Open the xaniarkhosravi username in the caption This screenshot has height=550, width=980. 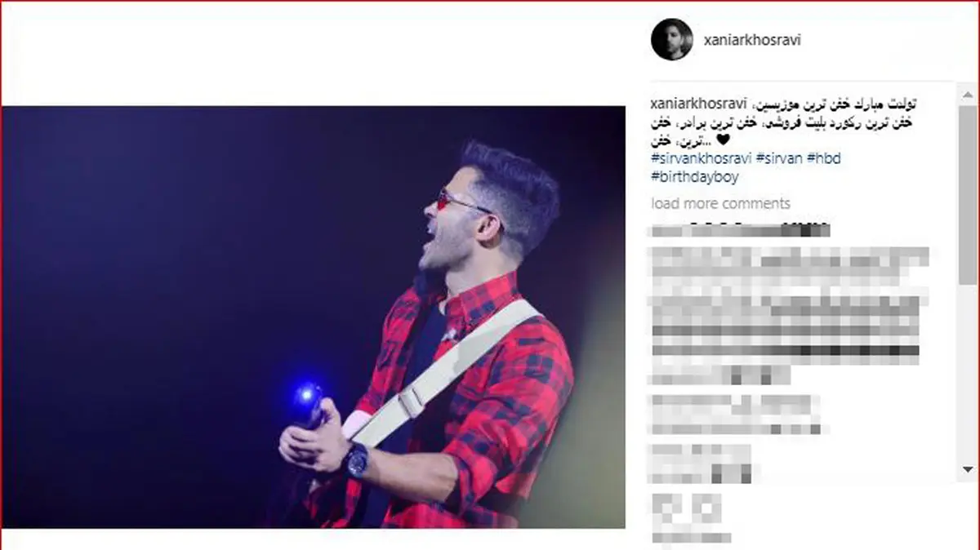[701, 105]
